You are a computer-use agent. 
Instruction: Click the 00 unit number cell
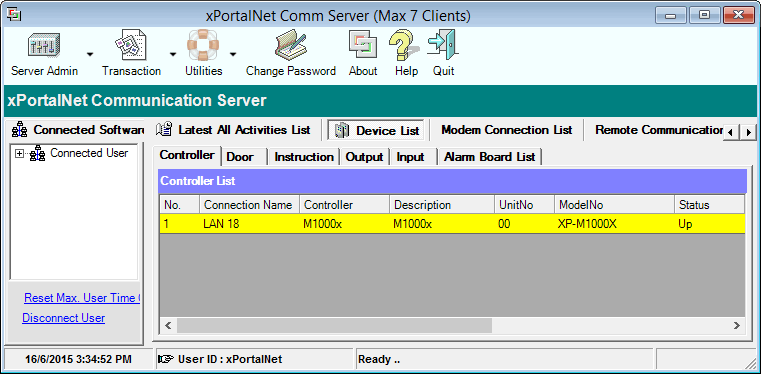525,224
